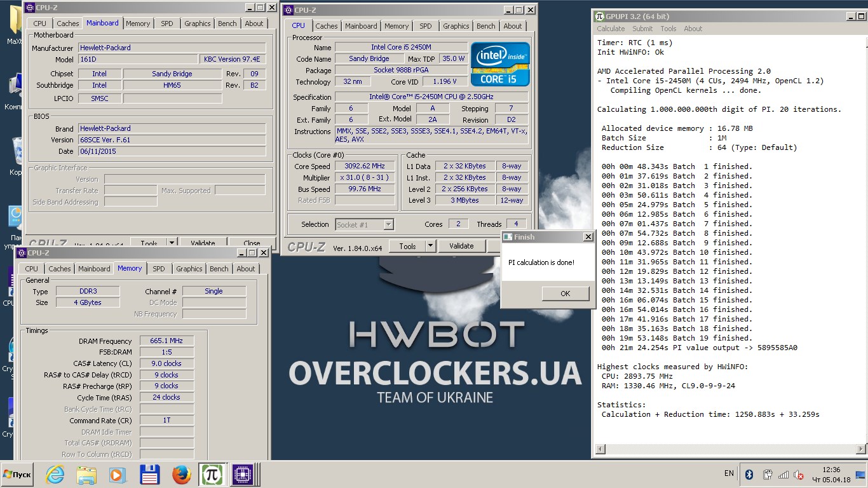
Task: Click the processor name Intel Core i5 2450M
Action: pyautogui.click(x=400, y=48)
